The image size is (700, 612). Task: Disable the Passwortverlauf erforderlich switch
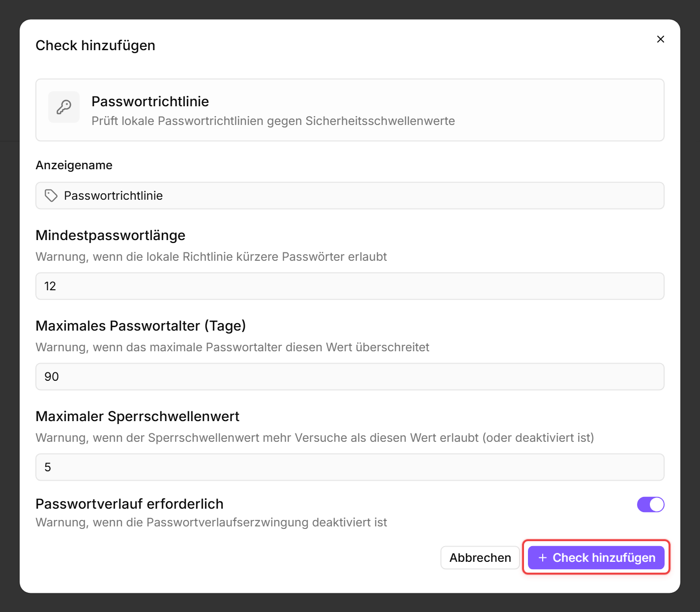click(650, 504)
